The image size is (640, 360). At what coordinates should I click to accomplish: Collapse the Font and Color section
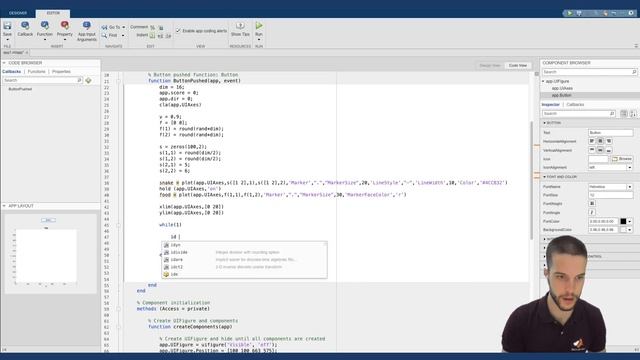tap(544, 177)
